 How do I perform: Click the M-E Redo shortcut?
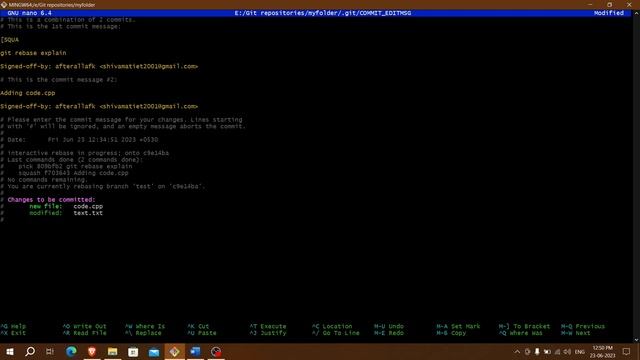[x=389, y=333]
